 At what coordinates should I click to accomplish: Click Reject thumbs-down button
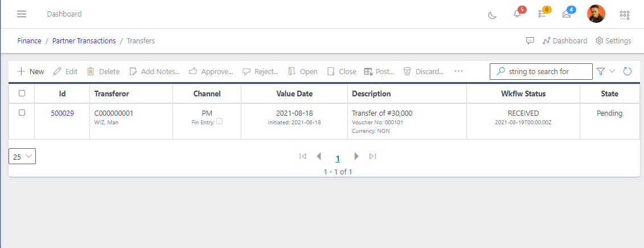click(x=260, y=72)
